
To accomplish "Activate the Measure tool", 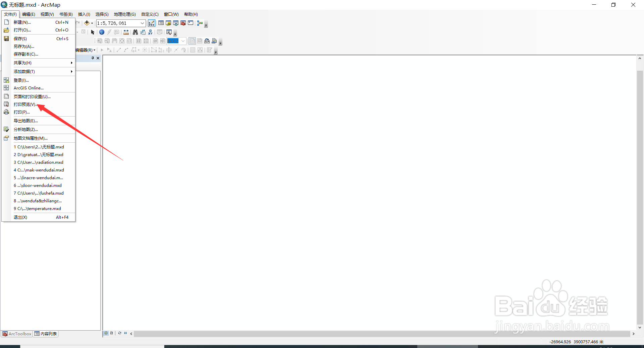I will click(126, 32).
